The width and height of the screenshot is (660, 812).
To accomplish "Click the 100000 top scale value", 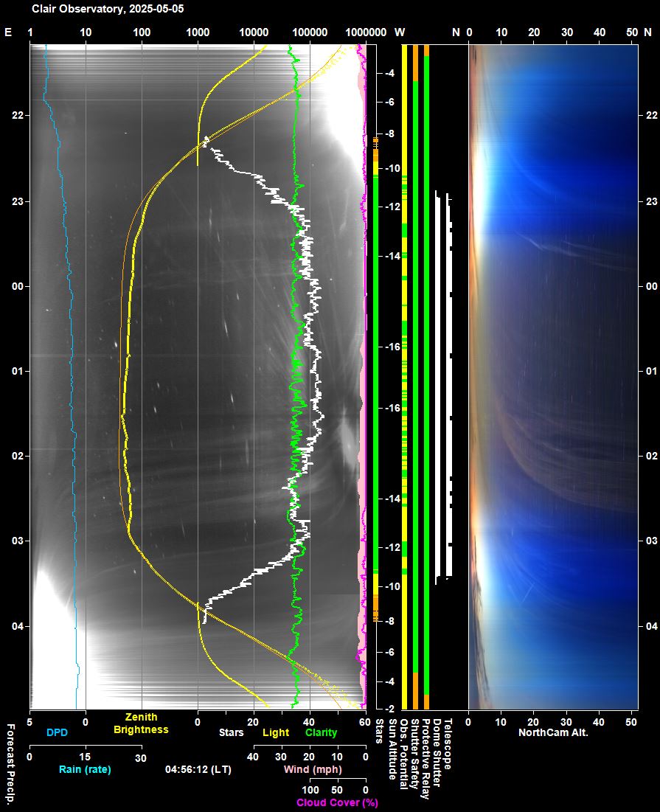I will 310,32.
